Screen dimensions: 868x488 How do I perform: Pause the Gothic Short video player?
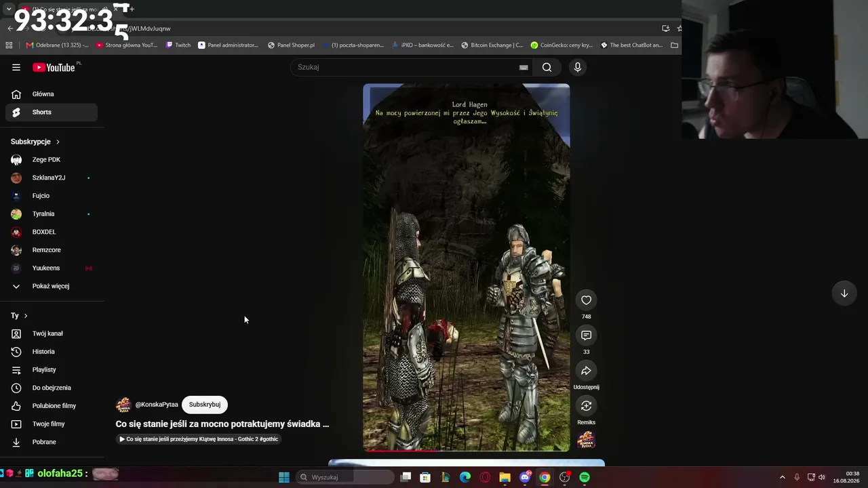pyautogui.click(x=467, y=267)
